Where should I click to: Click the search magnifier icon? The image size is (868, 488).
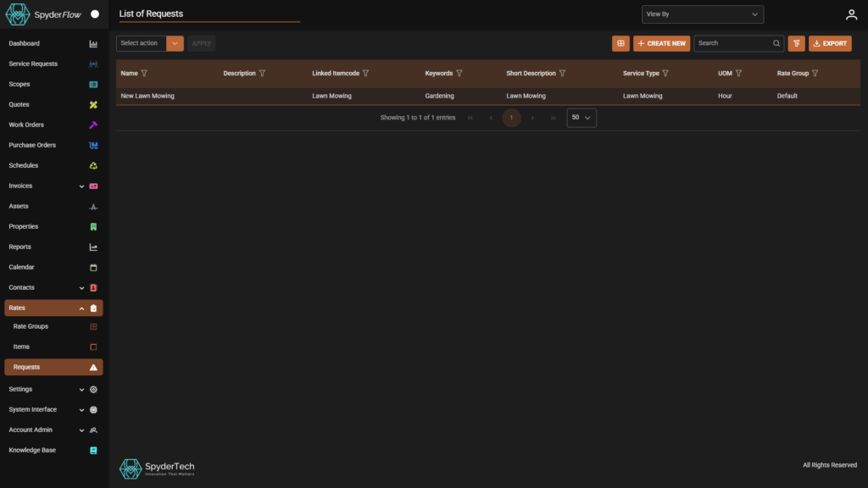pos(776,43)
